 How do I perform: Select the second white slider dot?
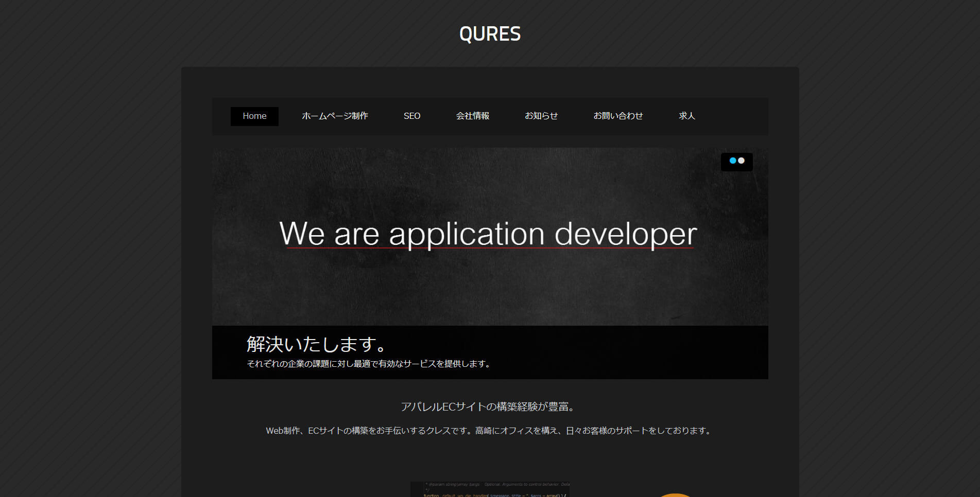click(741, 161)
